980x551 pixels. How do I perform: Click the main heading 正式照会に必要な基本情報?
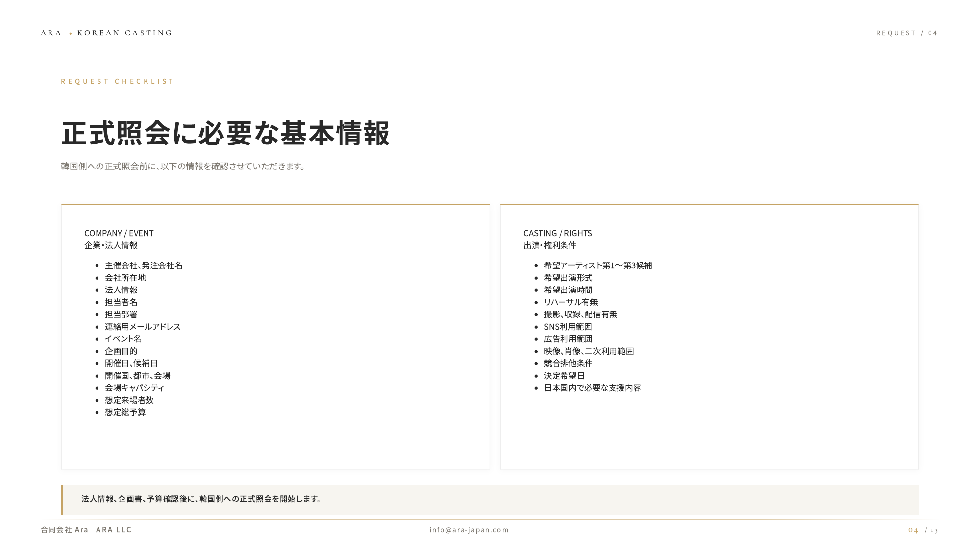225,133
